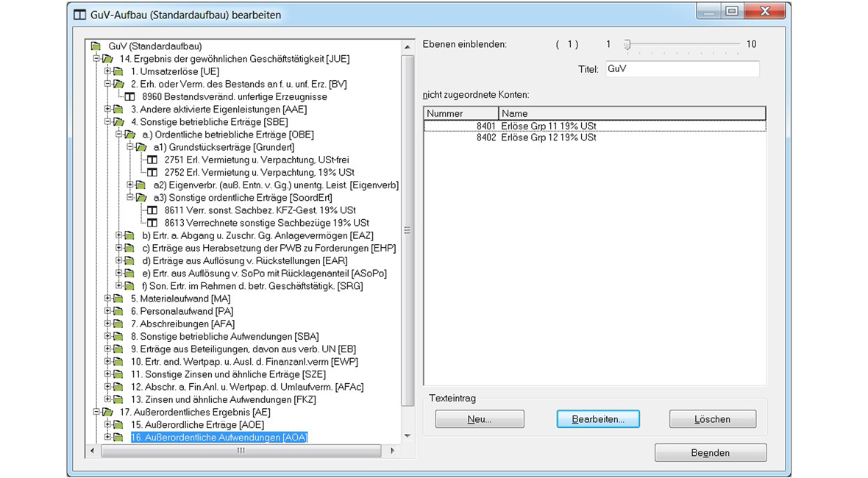Click the open folder icon of a1) Grundstückserträge

(x=141, y=148)
